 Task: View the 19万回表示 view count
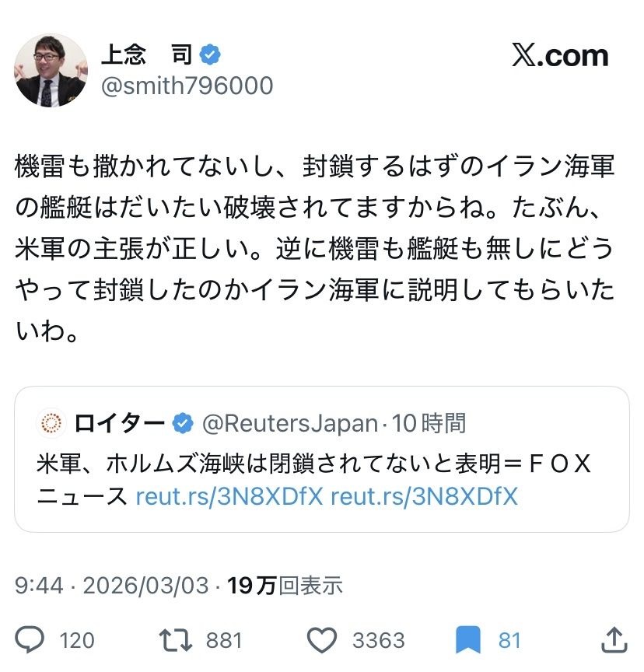pos(285,586)
